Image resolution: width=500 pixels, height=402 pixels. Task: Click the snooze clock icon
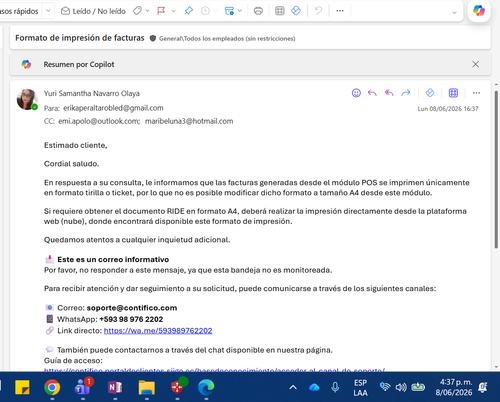pyautogui.click(x=205, y=11)
